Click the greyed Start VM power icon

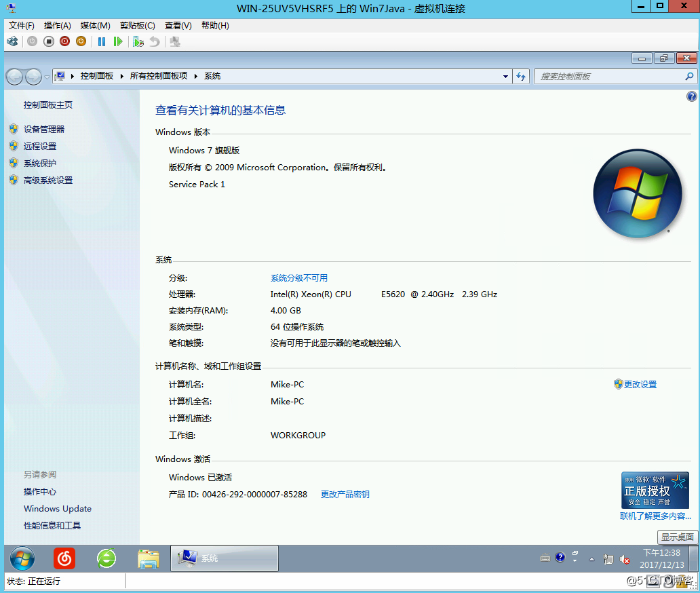(x=32, y=41)
